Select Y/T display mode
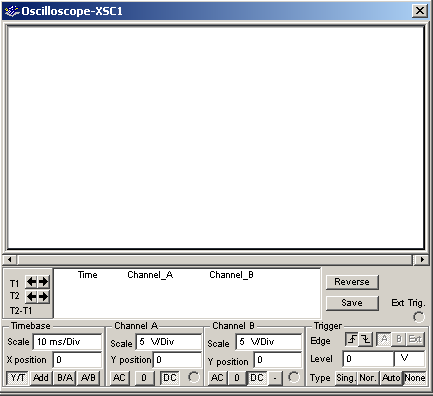This screenshot has width=433, height=396. click(18, 378)
